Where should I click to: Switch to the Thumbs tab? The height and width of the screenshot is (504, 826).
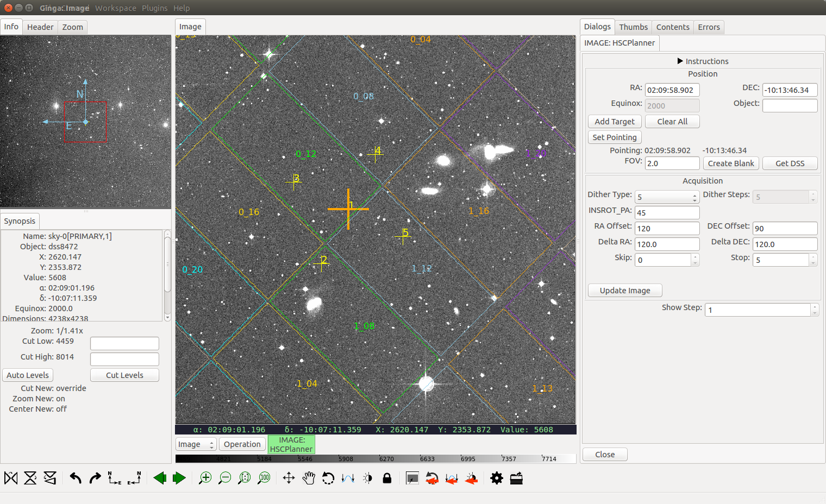(633, 27)
